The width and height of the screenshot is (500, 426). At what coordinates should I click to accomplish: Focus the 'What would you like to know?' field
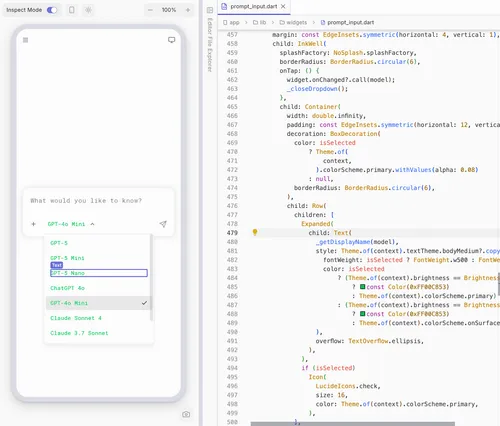98,201
